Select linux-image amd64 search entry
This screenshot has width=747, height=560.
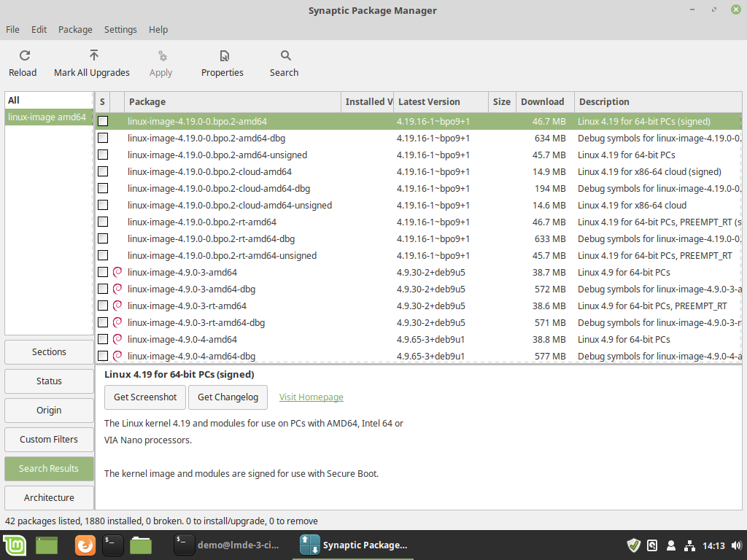[x=49, y=117]
